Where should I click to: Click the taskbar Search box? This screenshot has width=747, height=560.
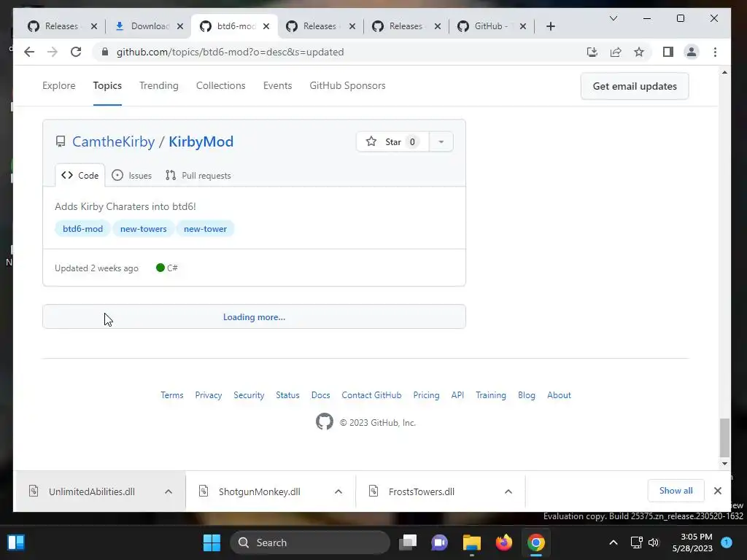(310, 542)
